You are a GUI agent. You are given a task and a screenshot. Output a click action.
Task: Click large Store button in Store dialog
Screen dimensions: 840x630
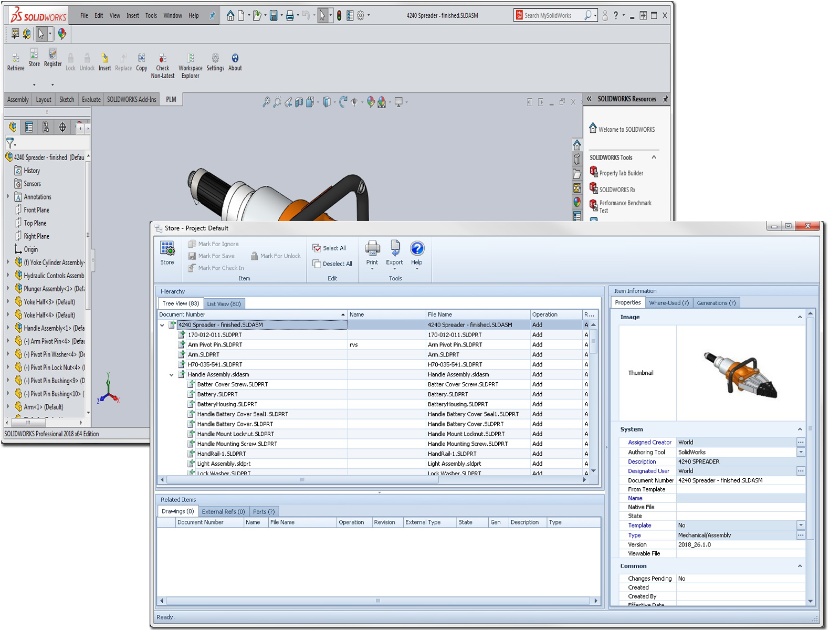pyautogui.click(x=167, y=253)
